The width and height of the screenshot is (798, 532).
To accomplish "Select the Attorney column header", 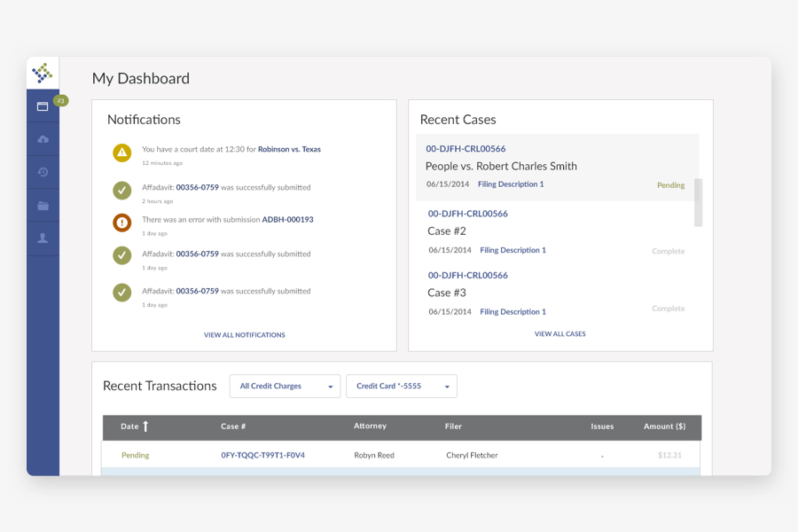I will (370, 426).
